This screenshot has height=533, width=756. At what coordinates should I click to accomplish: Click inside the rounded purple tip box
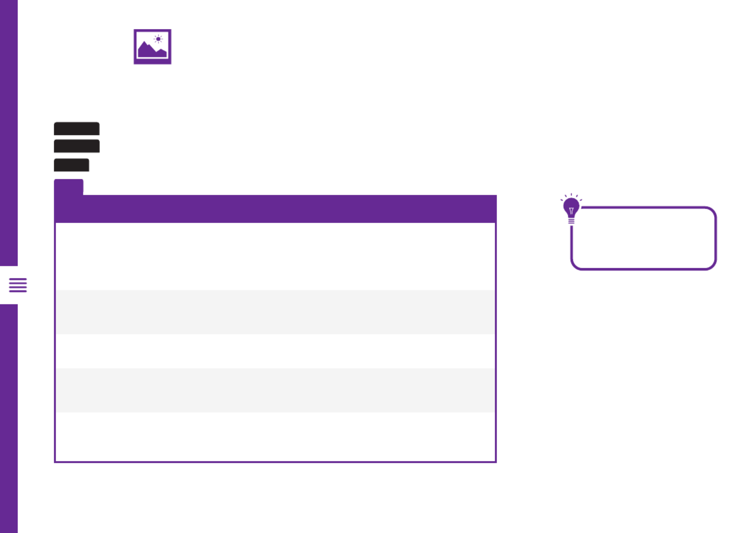(644, 238)
